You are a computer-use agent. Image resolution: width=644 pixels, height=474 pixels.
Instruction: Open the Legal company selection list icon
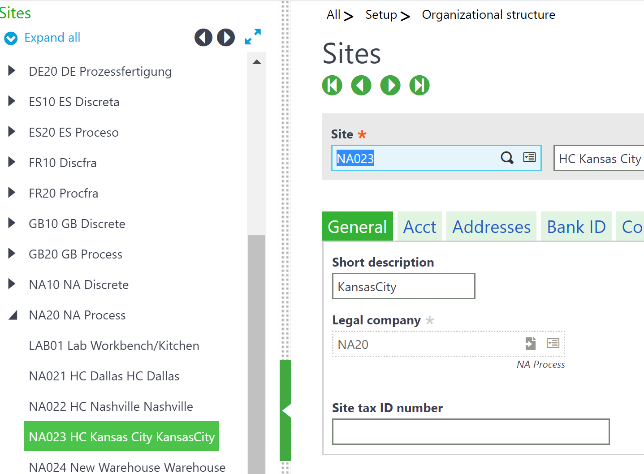click(x=552, y=344)
